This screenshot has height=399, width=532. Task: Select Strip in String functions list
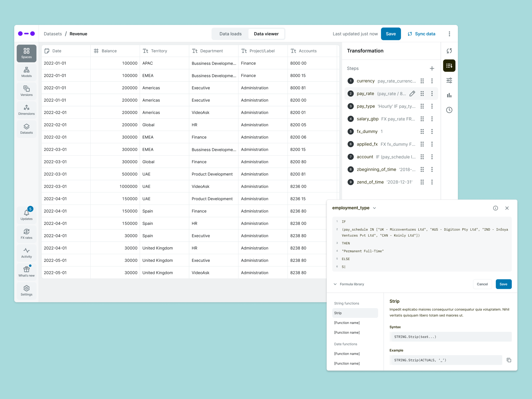point(355,313)
